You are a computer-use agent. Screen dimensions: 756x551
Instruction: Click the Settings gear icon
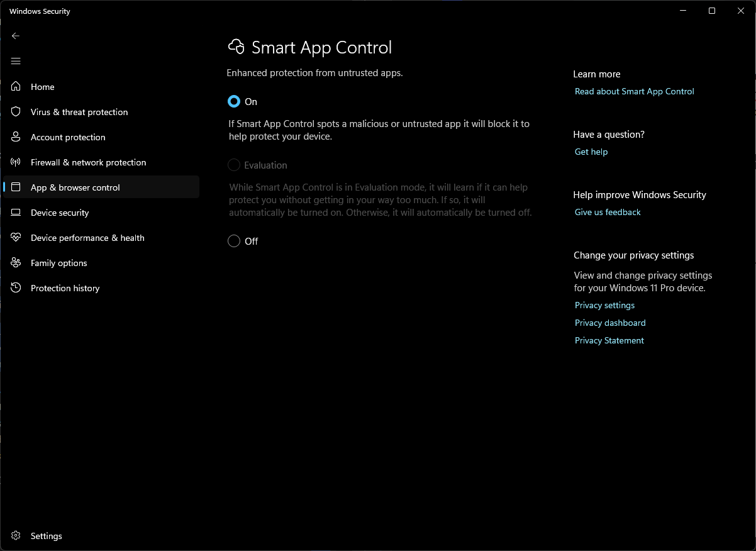click(16, 536)
